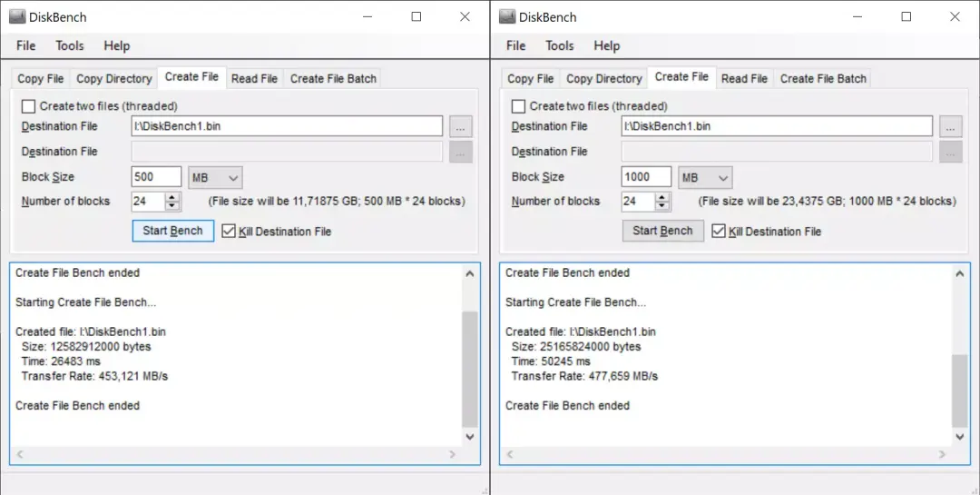
Task: Click log scroll-down arrow in right window
Action: tap(960, 437)
